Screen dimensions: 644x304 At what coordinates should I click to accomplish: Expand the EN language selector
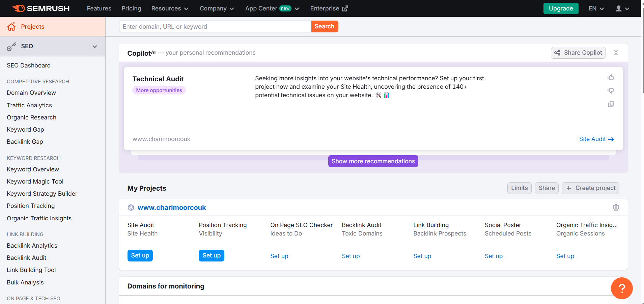[596, 8]
